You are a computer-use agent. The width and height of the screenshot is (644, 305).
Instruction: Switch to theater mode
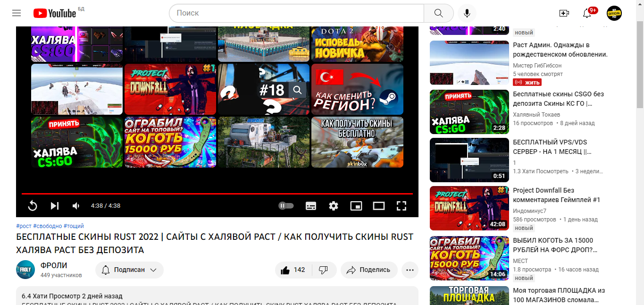pyautogui.click(x=379, y=205)
